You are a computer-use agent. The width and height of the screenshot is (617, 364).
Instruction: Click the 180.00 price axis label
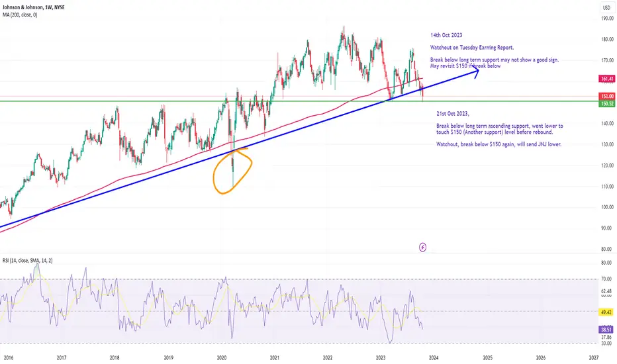point(607,39)
